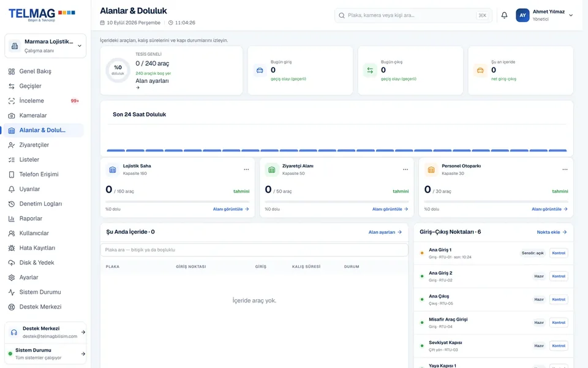Open the Alanlar & Doluluk menu item
Viewport: 588px width, 368px height.
point(43,130)
